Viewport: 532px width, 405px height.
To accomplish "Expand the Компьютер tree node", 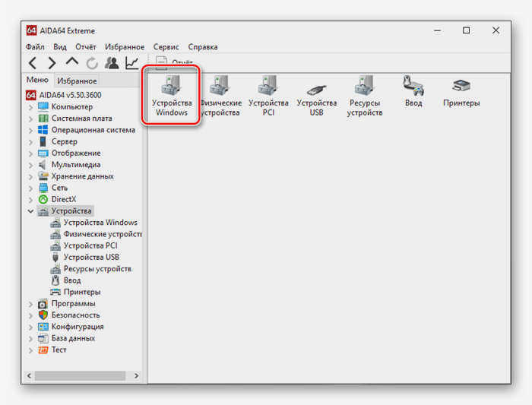I will click(x=31, y=107).
